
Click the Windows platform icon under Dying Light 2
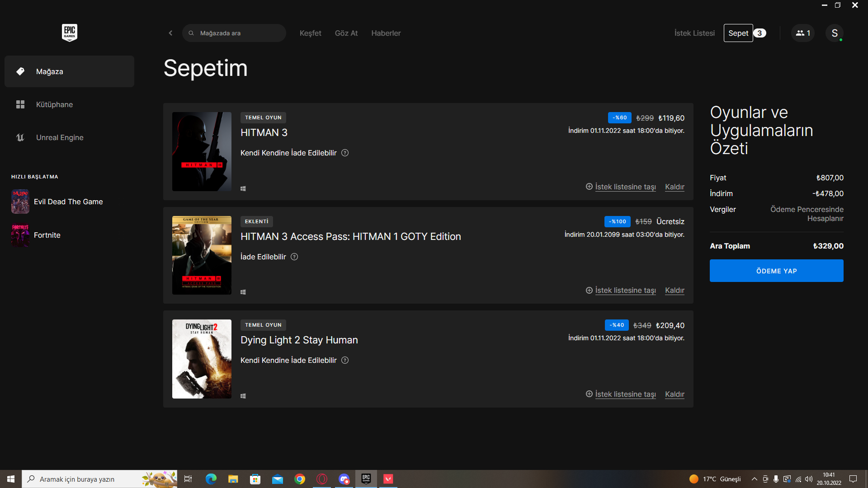243,396
